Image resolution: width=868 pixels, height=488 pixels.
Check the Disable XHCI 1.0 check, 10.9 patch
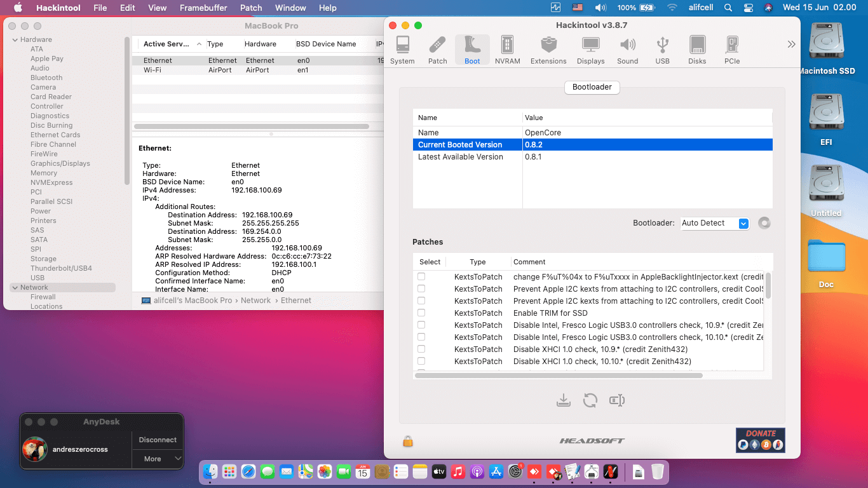coord(421,349)
